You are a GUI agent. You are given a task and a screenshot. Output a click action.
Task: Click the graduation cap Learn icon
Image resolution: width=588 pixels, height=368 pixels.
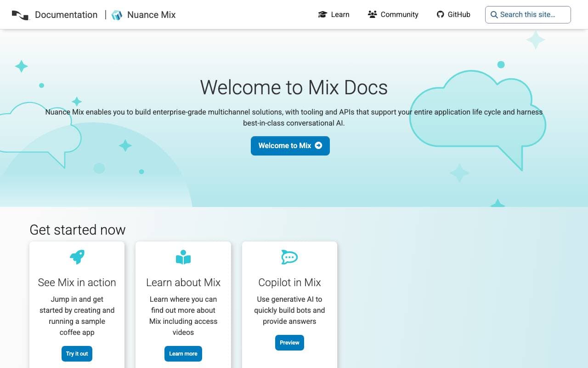(x=322, y=15)
